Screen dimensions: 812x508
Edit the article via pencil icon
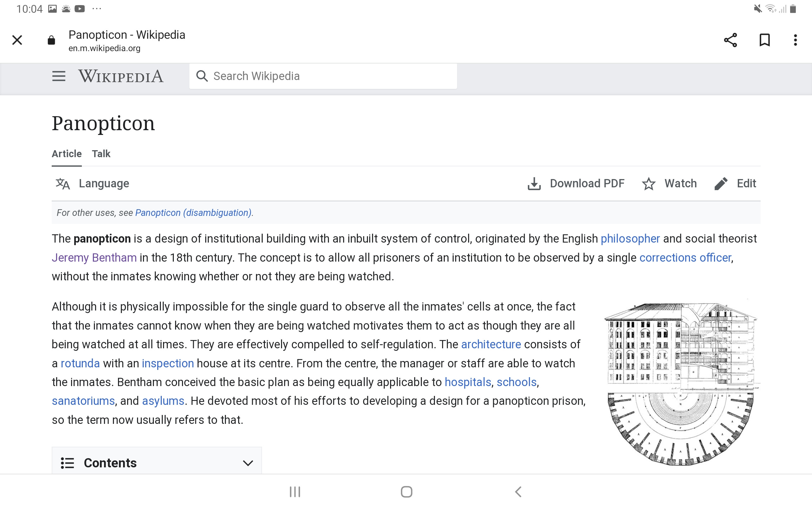pos(721,184)
